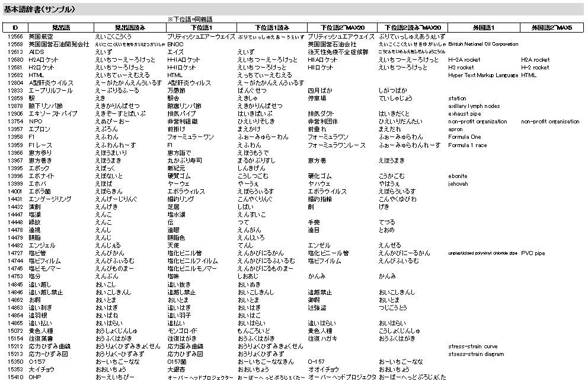Select the 下位語1読み column header

click(272, 27)
